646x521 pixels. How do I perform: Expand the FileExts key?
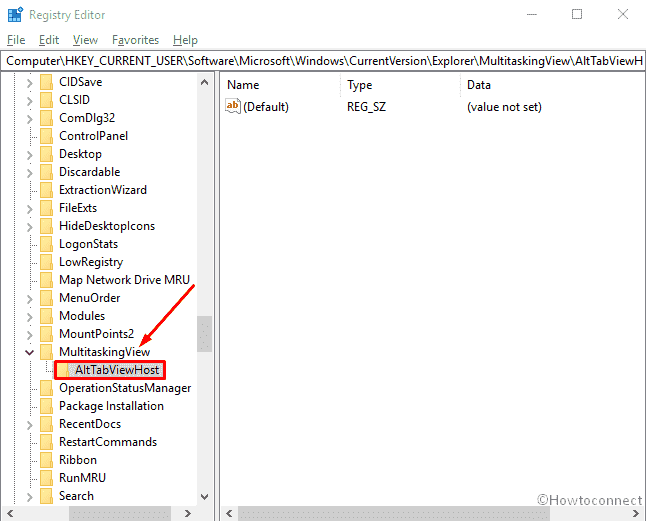click(x=29, y=209)
